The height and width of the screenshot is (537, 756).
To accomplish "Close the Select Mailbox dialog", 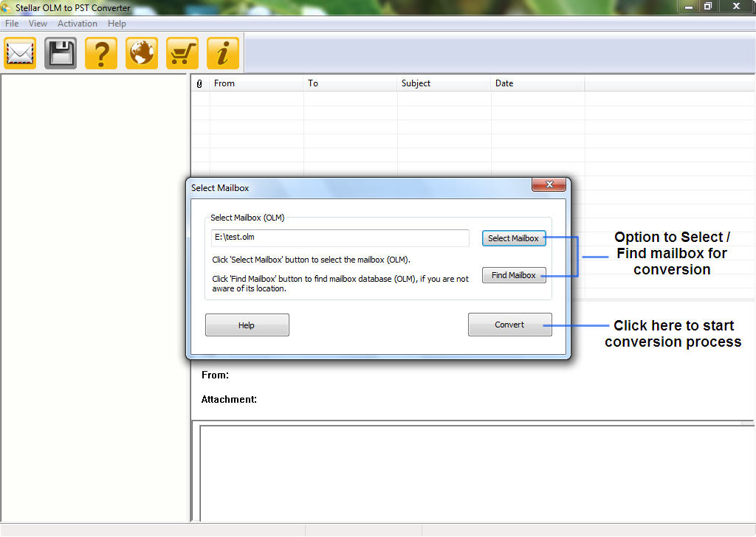I will pyautogui.click(x=549, y=184).
